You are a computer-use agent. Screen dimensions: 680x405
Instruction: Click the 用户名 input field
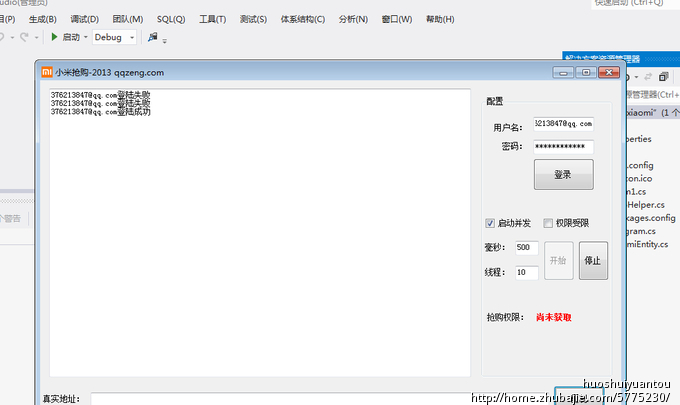[x=563, y=124]
